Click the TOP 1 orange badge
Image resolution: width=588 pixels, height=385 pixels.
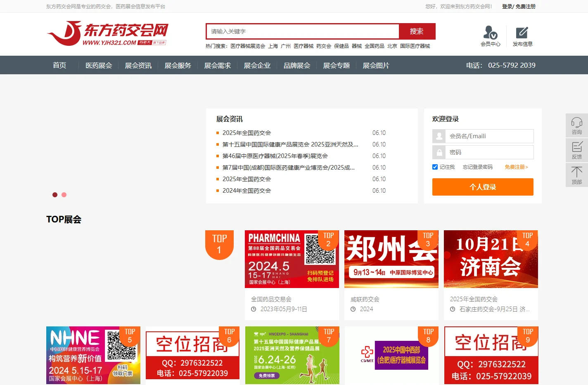click(219, 245)
